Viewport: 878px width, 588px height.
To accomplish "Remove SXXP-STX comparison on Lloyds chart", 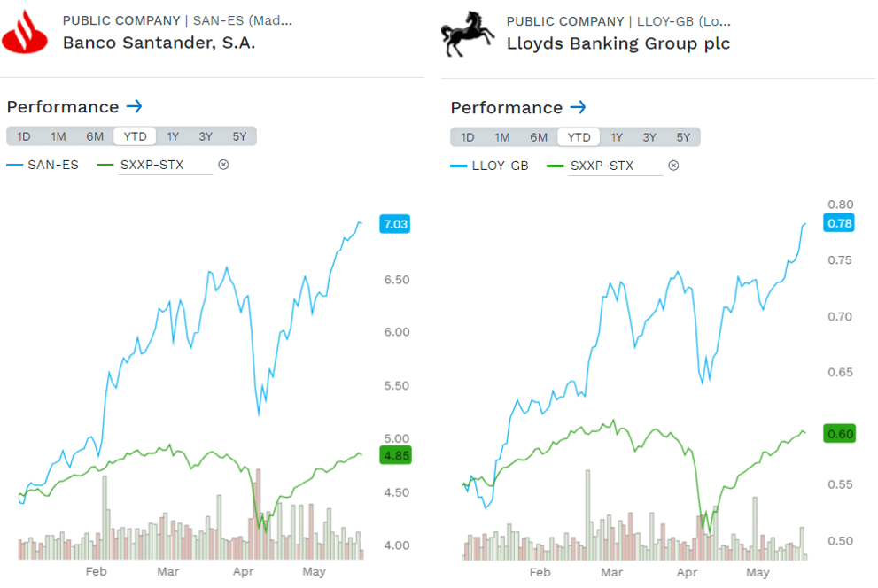I will pyautogui.click(x=673, y=166).
